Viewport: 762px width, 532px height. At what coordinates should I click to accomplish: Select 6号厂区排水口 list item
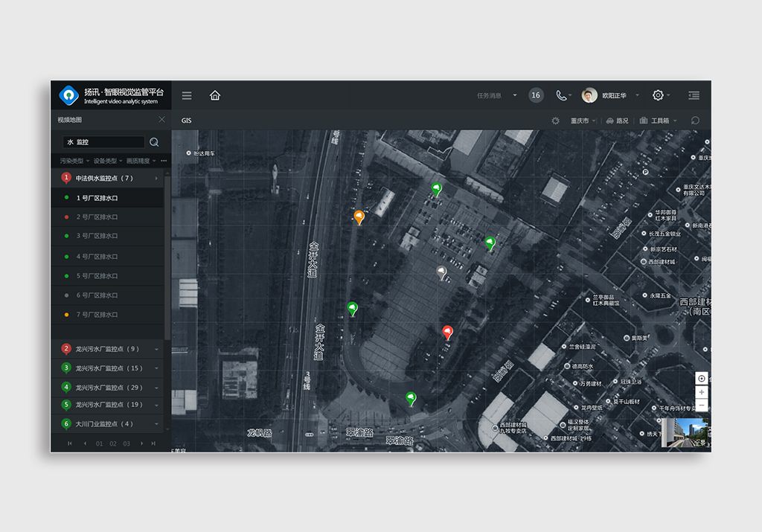(107, 295)
